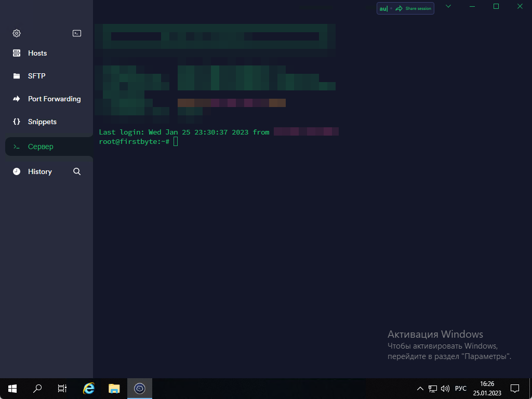Click the search magnifier next to History

(77, 171)
